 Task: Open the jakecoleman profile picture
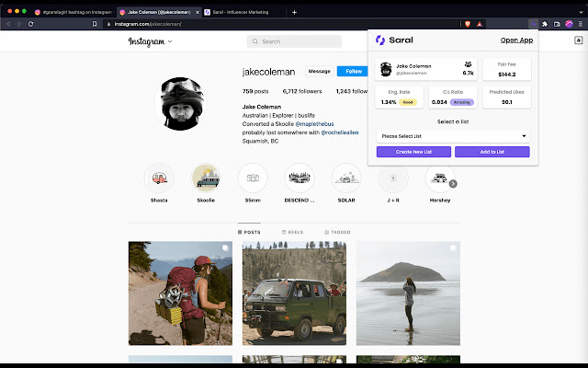pyautogui.click(x=182, y=104)
